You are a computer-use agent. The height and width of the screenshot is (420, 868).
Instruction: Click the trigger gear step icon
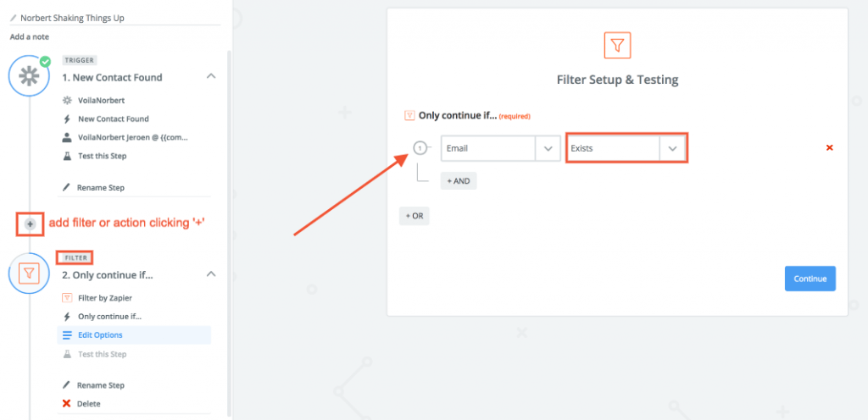pos(30,77)
